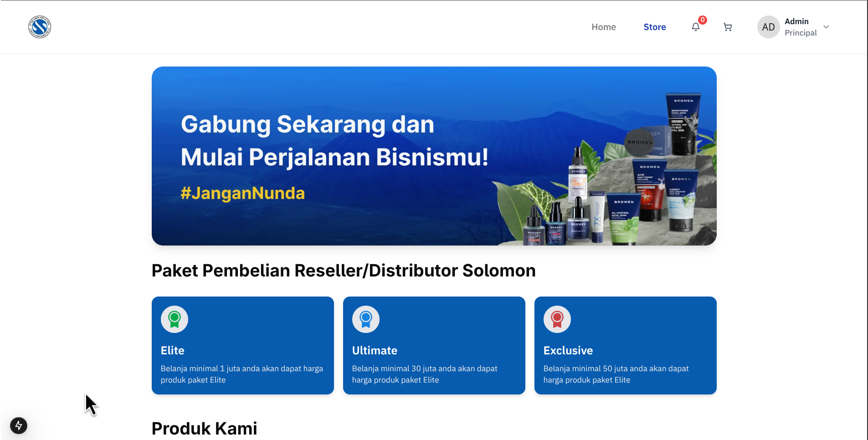Click the #JanganNunda hashtag text

tap(243, 193)
